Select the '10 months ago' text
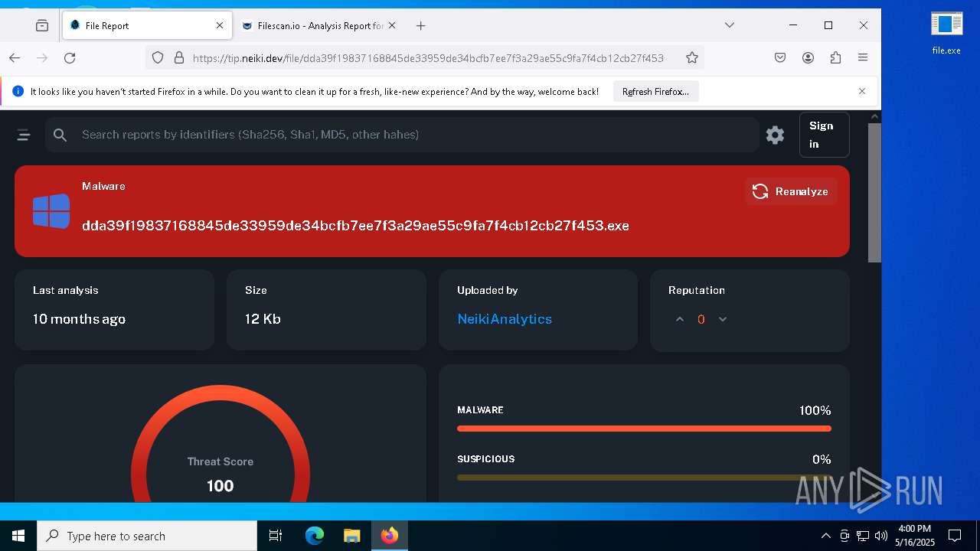Image resolution: width=980 pixels, height=551 pixels. coord(79,319)
